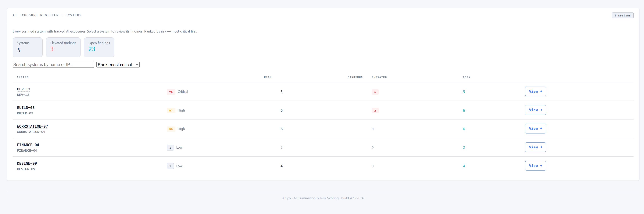Click elevated count 1 badge for DEV-12
The width and height of the screenshot is (644, 214).
pyautogui.click(x=375, y=92)
